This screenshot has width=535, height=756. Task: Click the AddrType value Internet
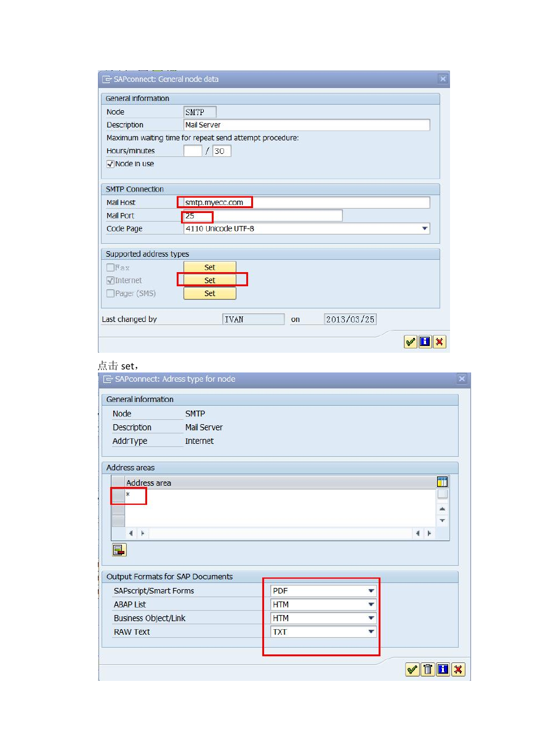click(x=199, y=441)
